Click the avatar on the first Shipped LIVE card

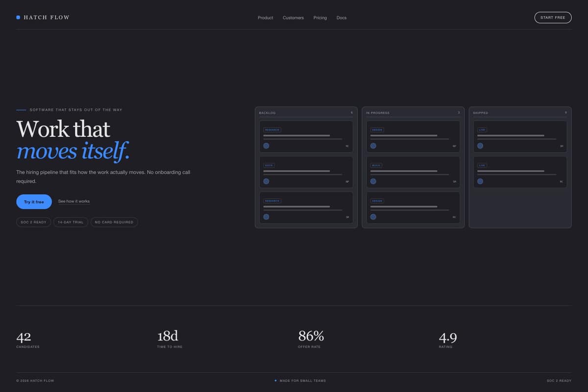(x=480, y=146)
